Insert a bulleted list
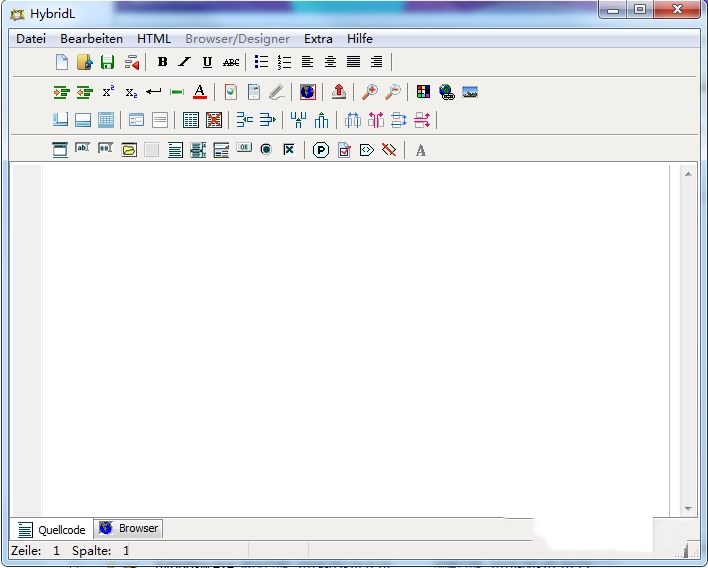This screenshot has width=708, height=568. tap(261, 62)
